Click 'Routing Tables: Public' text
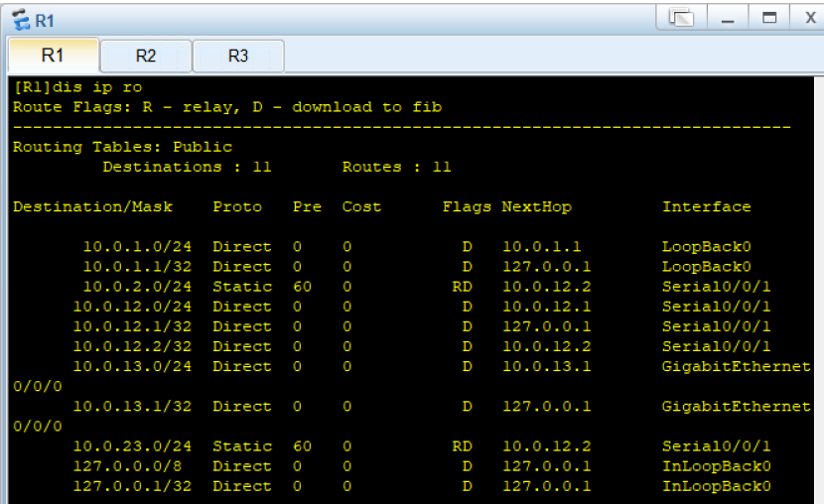Viewport: 824px width, 504px height. [122, 147]
